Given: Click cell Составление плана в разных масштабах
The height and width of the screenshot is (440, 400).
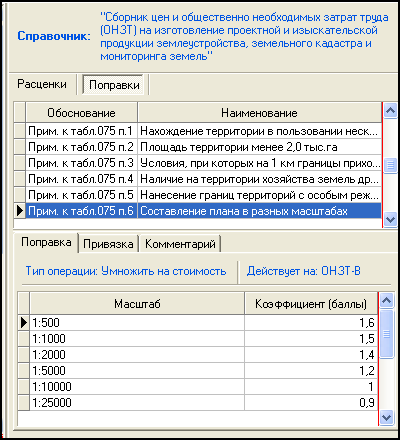Looking at the screenshot, I should [259, 211].
